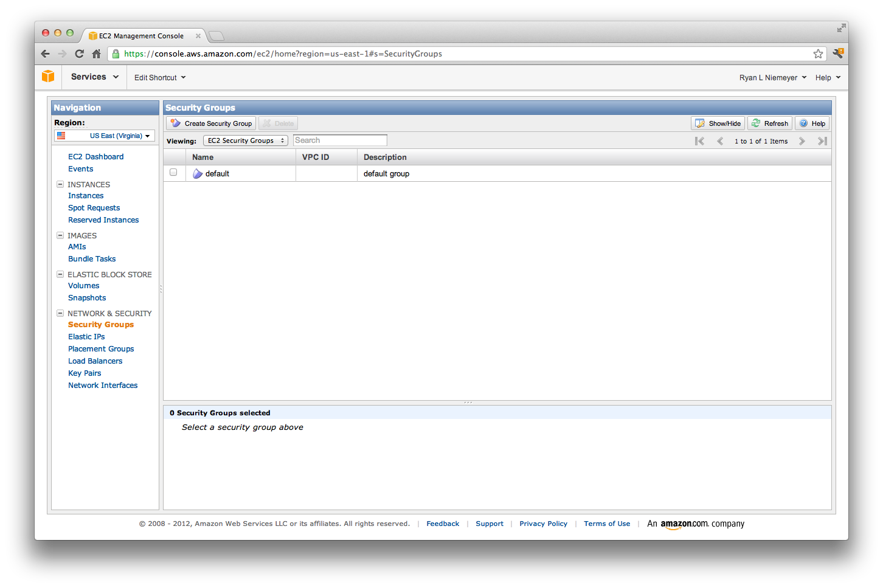Open the Ryan L Niemeyer account menu
Image resolution: width=883 pixels, height=588 pixels.
click(x=772, y=78)
